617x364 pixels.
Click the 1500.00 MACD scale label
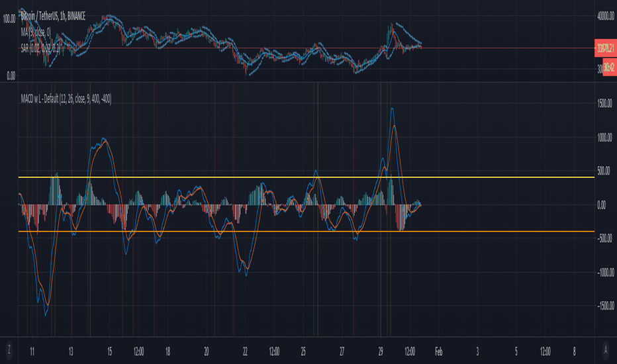click(605, 103)
